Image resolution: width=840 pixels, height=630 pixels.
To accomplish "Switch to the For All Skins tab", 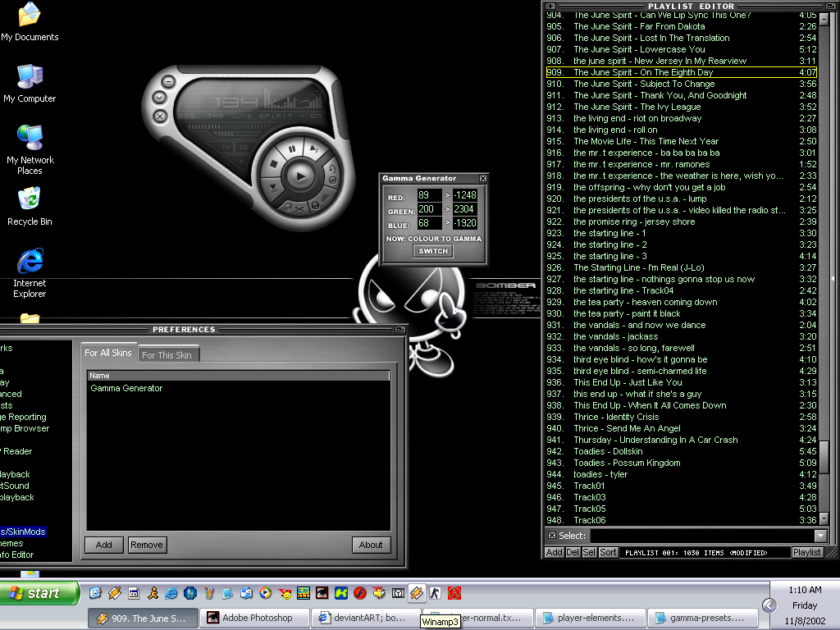I will (x=108, y=353).
